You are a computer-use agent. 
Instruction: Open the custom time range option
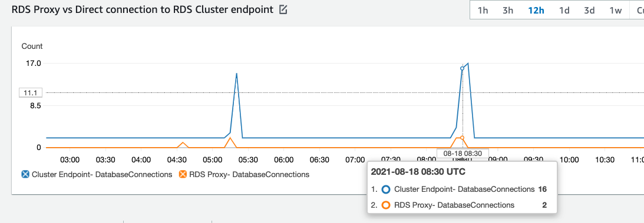point(638,10)
